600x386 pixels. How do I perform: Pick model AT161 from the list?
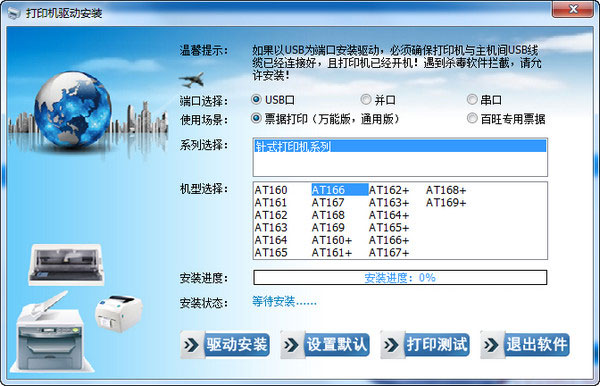271,203
